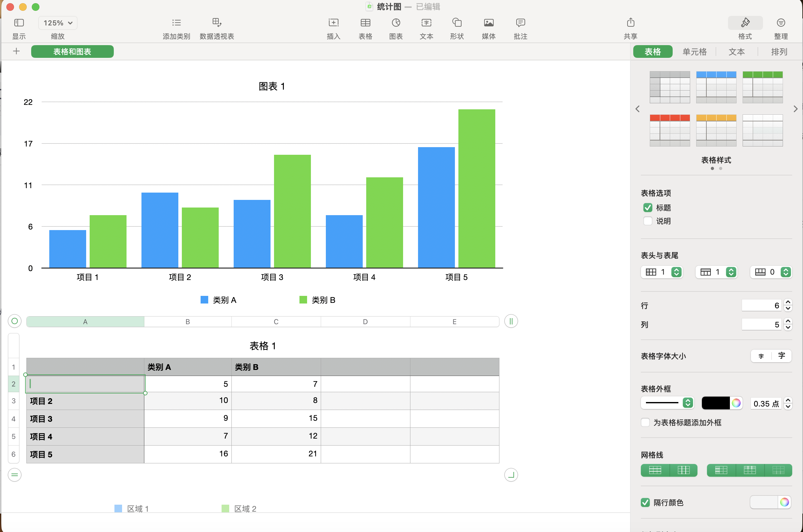
Task: Enable the 说明 caption checkbox
Action: click(x=648, y=221)
